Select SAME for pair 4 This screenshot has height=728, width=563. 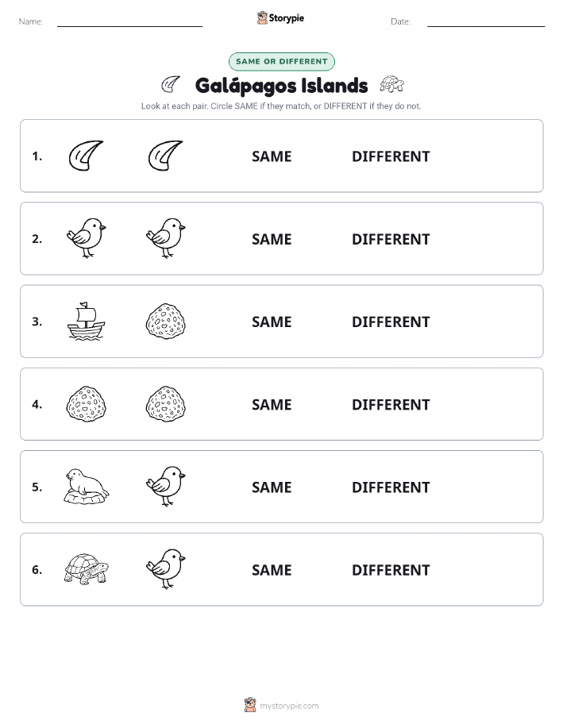point(272,404)
